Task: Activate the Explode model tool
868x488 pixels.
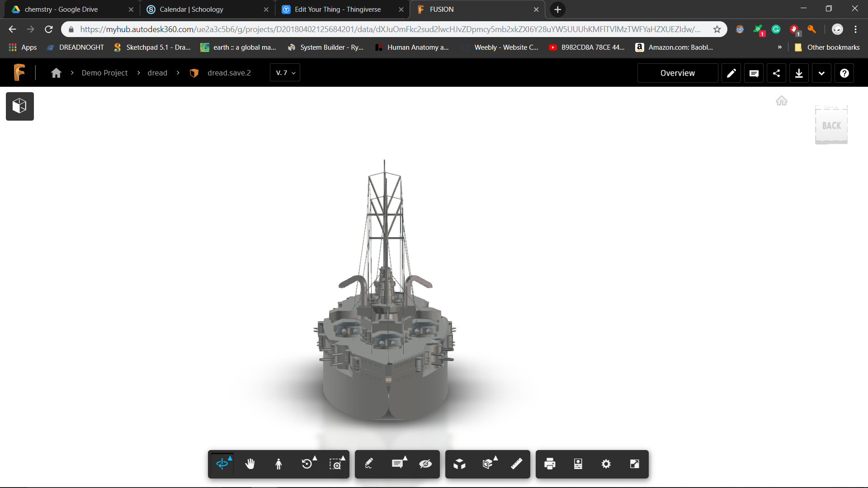Action: [x=459, y=464]
